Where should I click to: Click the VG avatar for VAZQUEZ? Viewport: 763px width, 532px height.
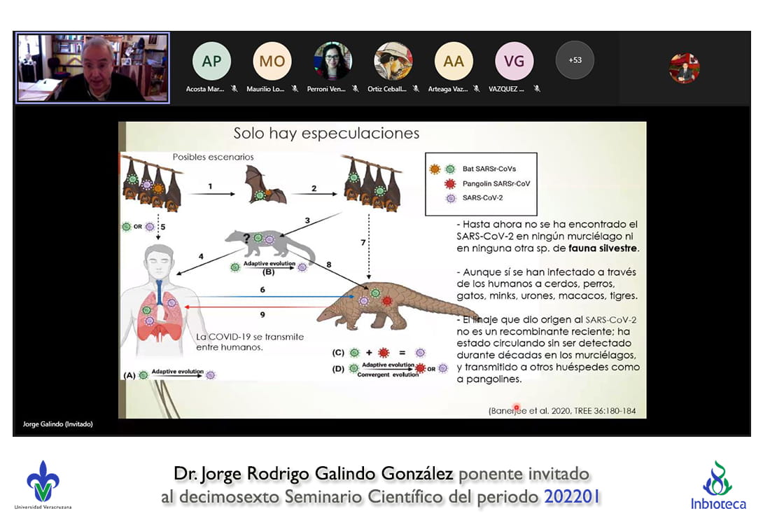514,61
